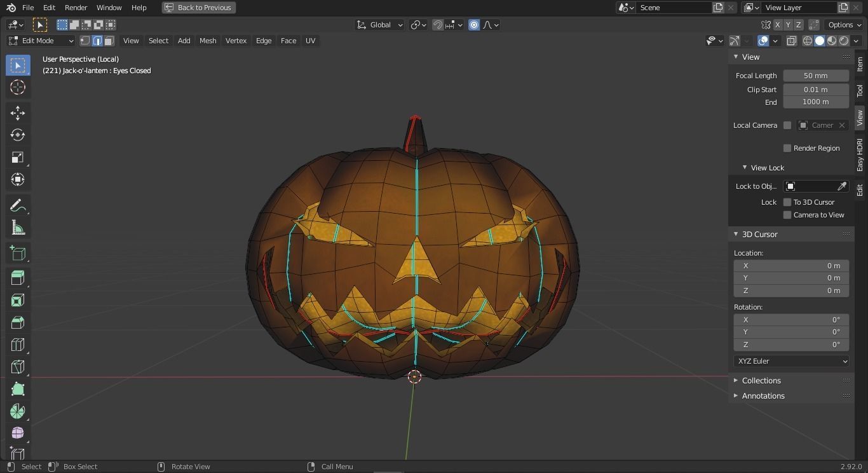868x473 pixels.
Task: Enable the Render Region checkbox
Action: tap(787, 148)
